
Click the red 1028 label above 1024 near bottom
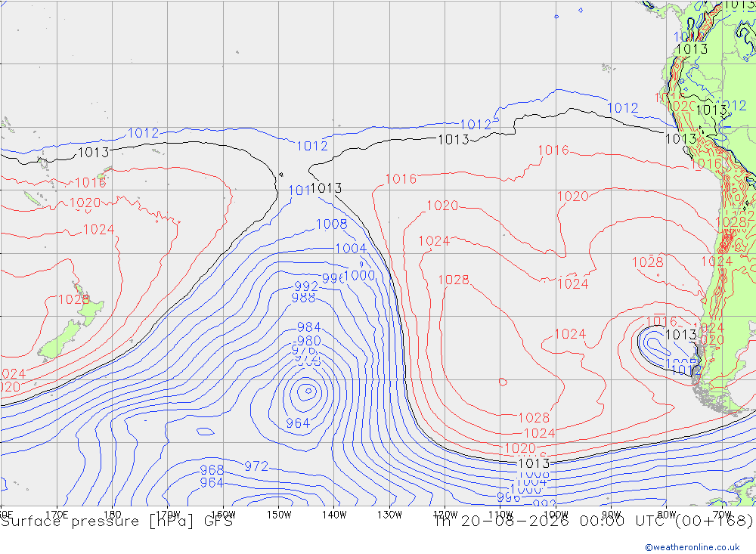pyautogui.click(x=534, y=417)
